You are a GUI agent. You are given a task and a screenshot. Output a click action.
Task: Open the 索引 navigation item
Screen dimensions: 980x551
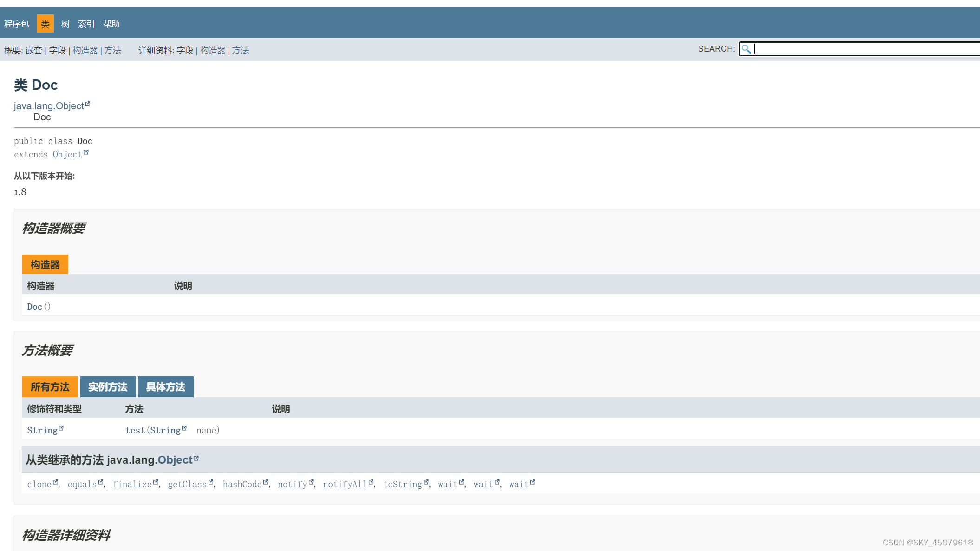coord(86,24)
